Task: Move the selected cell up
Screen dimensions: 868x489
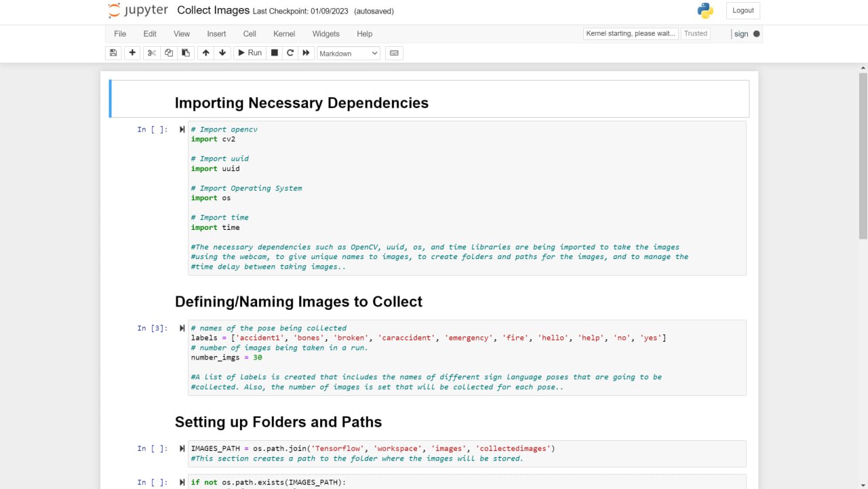Action: click(x=205, y=53)
